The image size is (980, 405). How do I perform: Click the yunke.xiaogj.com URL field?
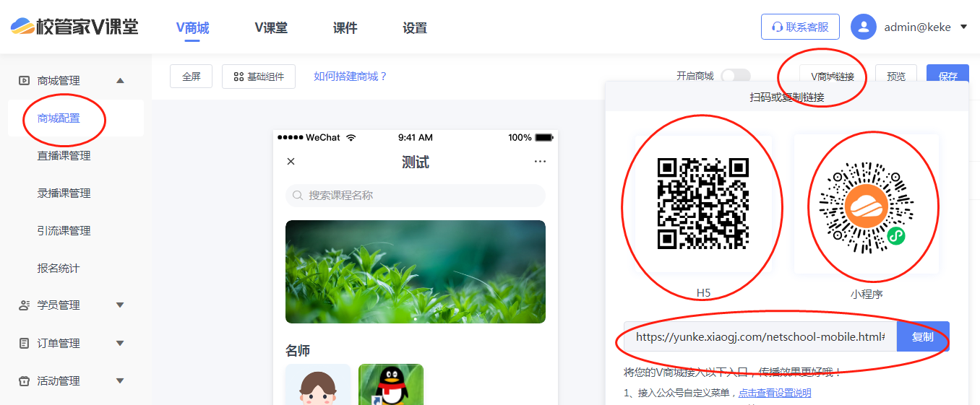coord(760,337)
